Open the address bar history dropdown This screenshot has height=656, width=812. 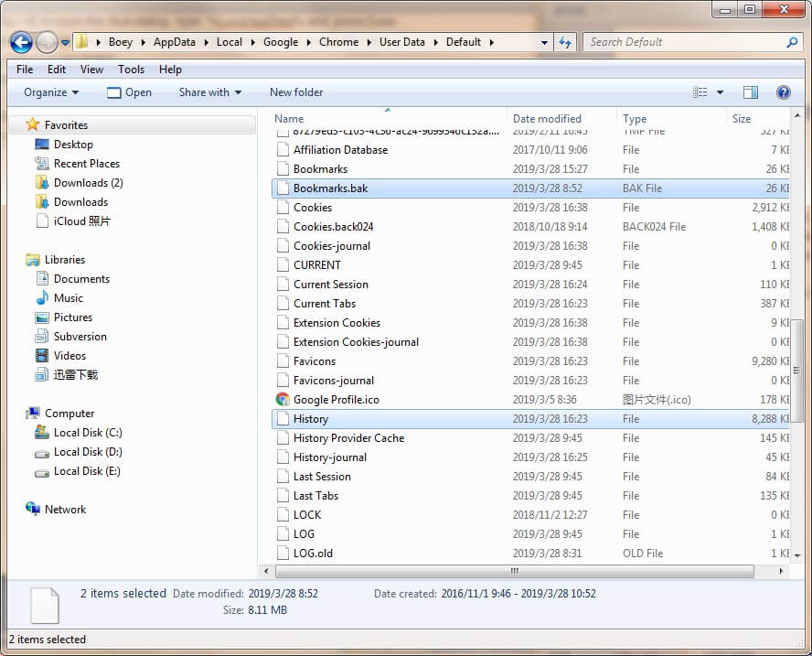pyautogui.click(x=544, y=42)
